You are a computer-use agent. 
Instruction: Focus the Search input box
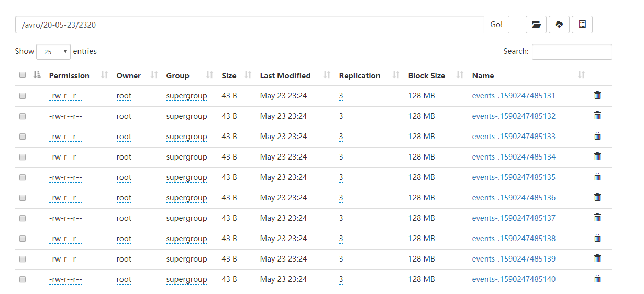572,52
